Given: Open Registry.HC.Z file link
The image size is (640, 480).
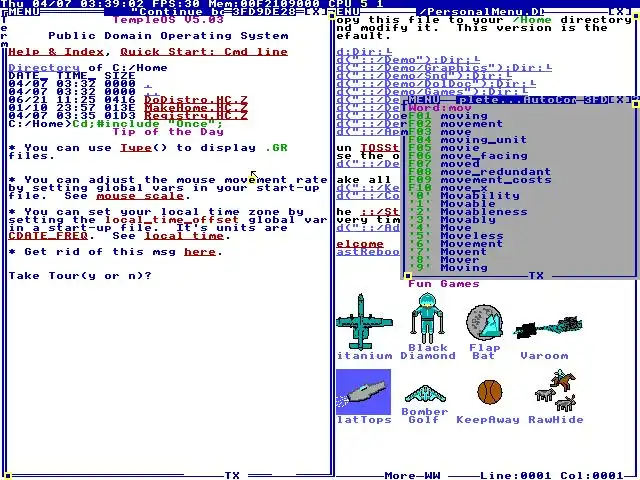Looking at the screenshot, I should [196, 116].
